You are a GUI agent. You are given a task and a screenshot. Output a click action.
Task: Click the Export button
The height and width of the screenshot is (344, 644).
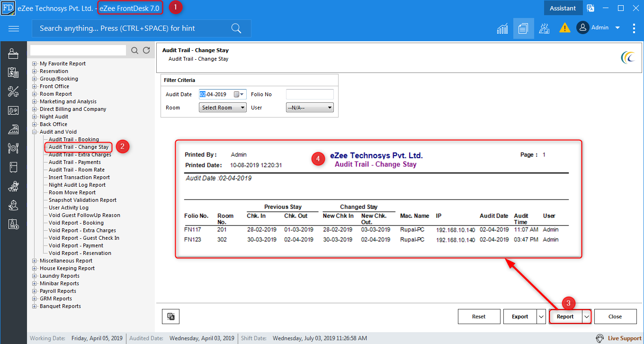(520, 317)
